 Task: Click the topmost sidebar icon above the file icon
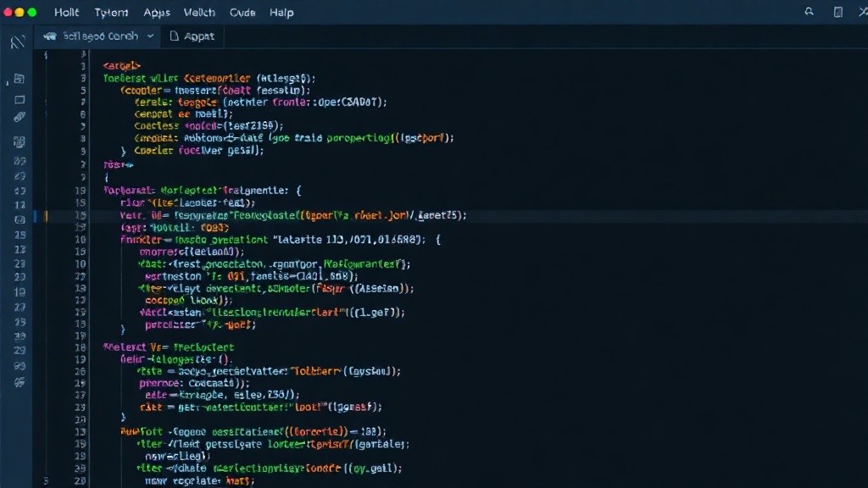(x=18, y=42)
